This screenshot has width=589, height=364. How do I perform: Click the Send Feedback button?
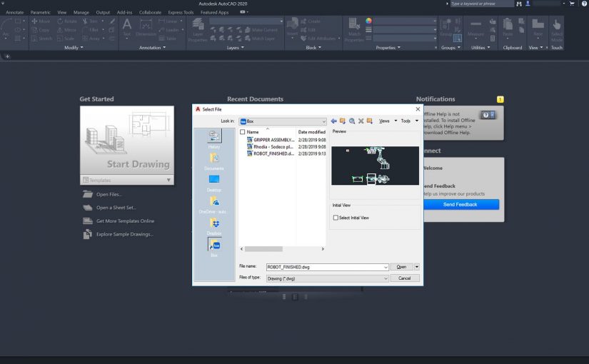pyautogui.click(x=460, y=204)
